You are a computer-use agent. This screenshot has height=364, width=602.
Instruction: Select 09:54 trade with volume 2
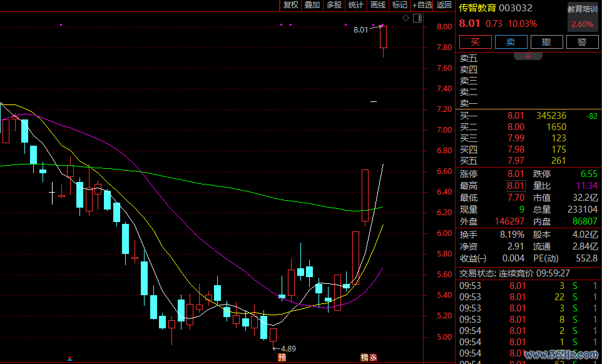click(528, 331)
